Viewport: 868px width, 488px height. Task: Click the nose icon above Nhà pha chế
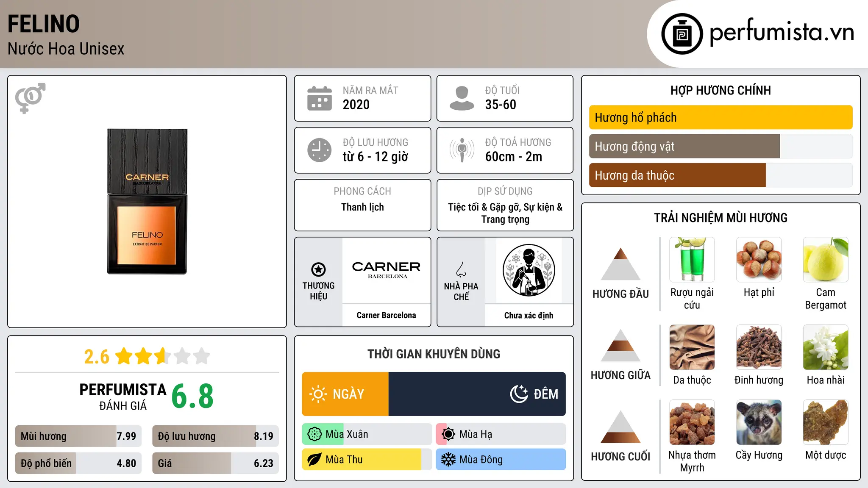pos(461,269)
